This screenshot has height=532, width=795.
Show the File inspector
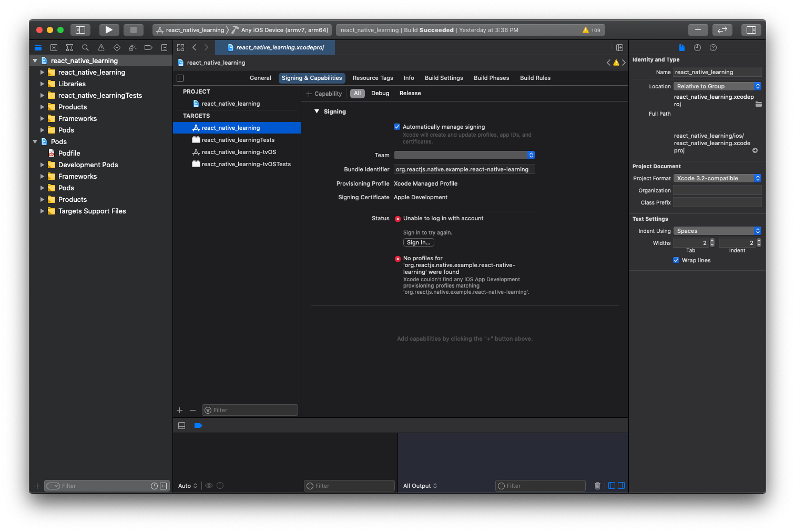[681, 47]
